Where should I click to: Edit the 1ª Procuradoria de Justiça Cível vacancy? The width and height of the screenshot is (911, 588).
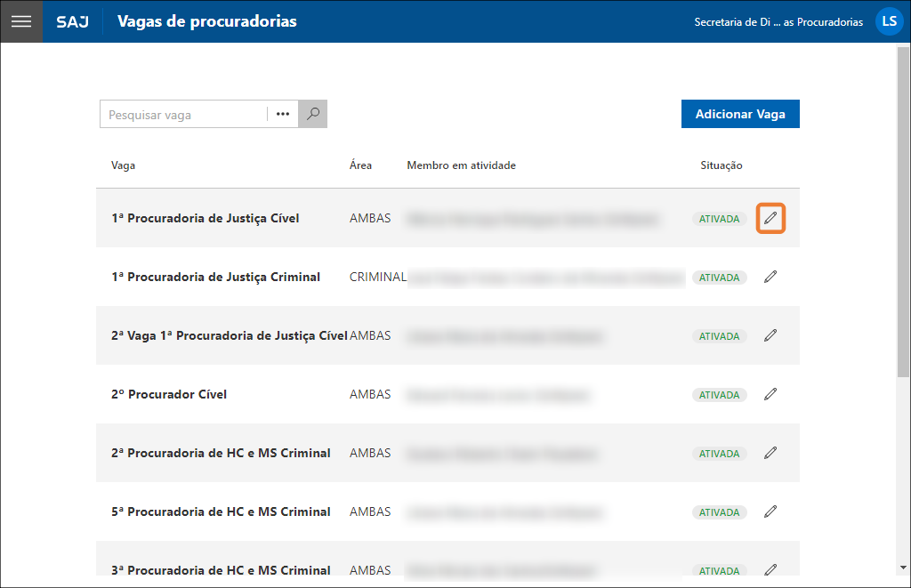point(770,218)
